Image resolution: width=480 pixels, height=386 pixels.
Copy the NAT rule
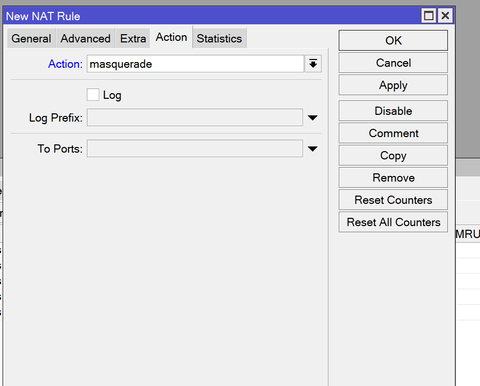point(393,155)
